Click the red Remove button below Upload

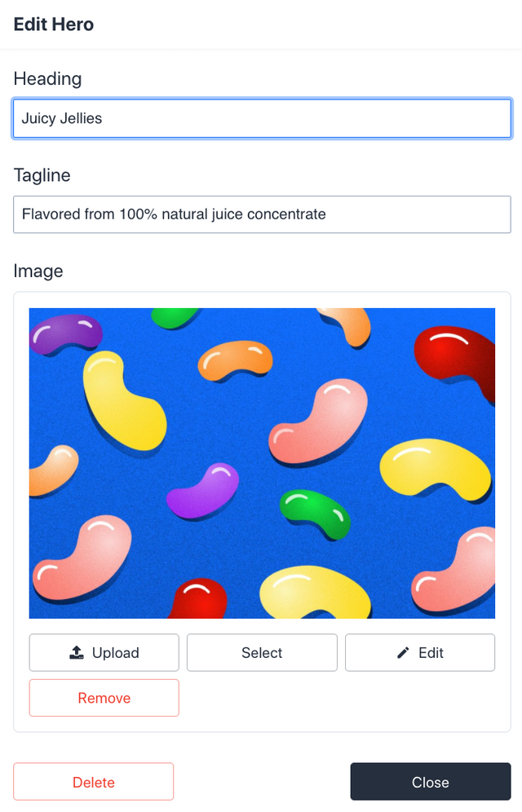104,697
